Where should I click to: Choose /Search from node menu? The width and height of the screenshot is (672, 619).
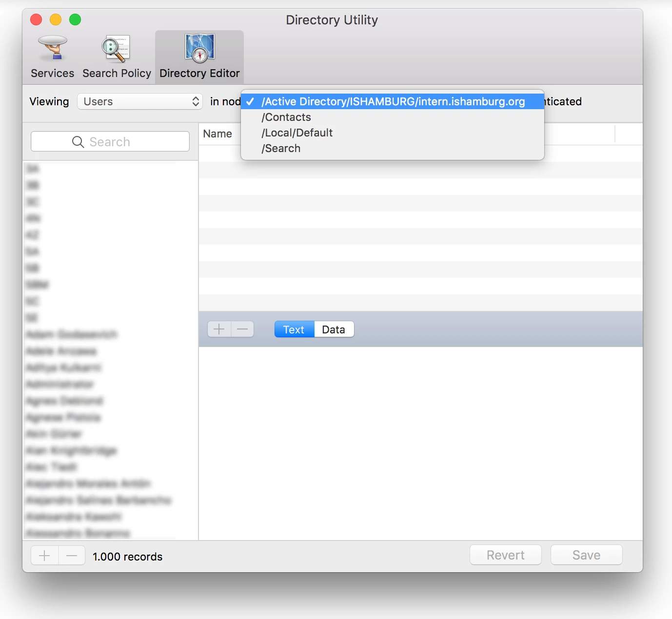click(393, 148)
